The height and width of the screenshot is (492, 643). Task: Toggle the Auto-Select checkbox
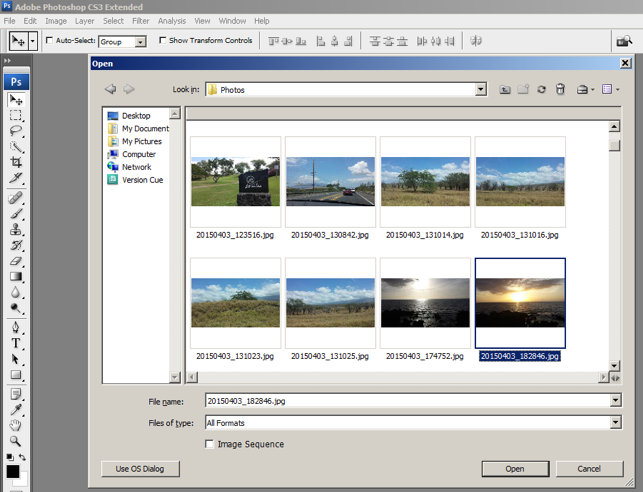(x=50, y=41)
